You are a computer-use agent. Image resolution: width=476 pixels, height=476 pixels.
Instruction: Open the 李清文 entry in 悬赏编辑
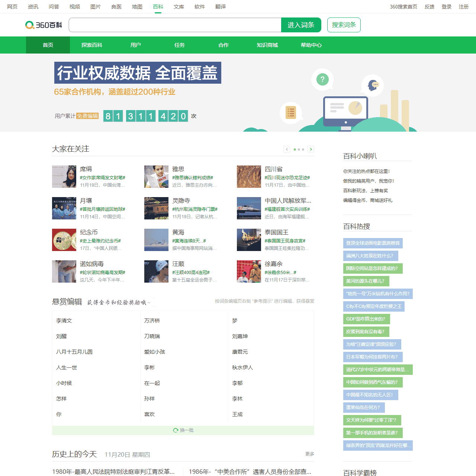tap(64, 320)
